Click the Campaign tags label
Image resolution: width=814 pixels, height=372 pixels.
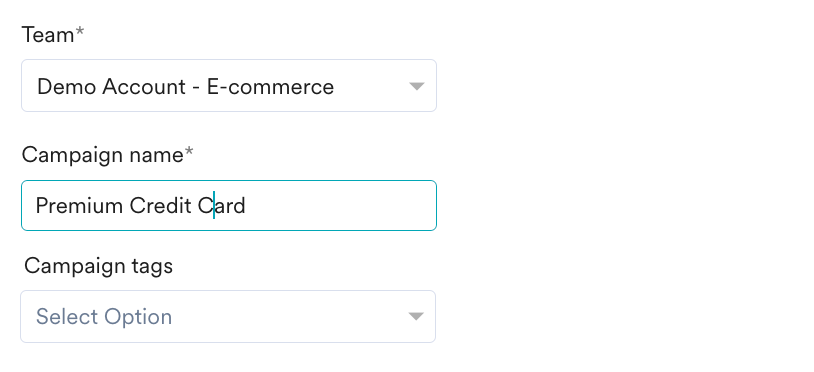pos(98,266)
